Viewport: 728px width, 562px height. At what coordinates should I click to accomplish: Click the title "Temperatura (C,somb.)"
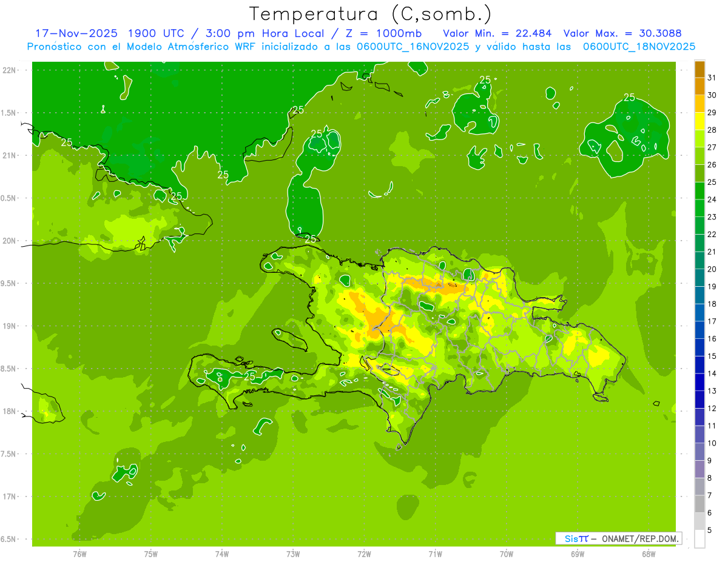371,14
